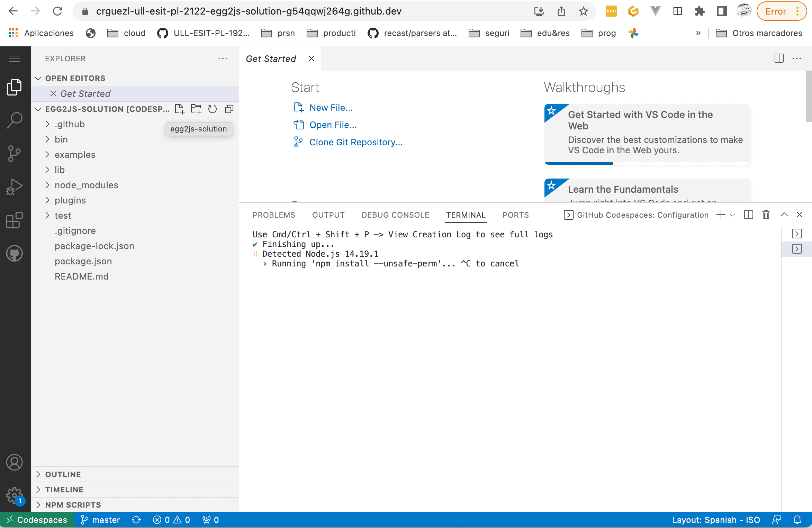The image size is (812, 528).
Task: Switch to the PORTS tab
Action: [x=515, y=215]
